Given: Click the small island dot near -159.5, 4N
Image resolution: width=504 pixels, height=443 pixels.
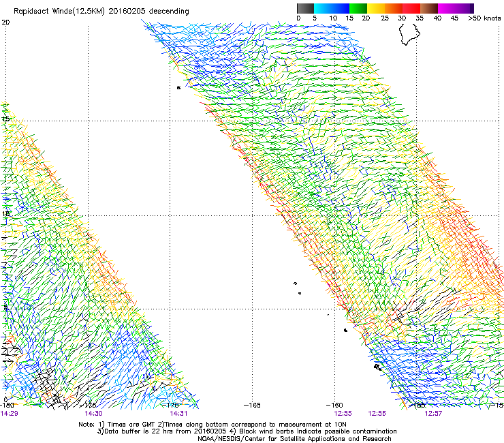Looking at the screenshot, I should pos(345,330).
